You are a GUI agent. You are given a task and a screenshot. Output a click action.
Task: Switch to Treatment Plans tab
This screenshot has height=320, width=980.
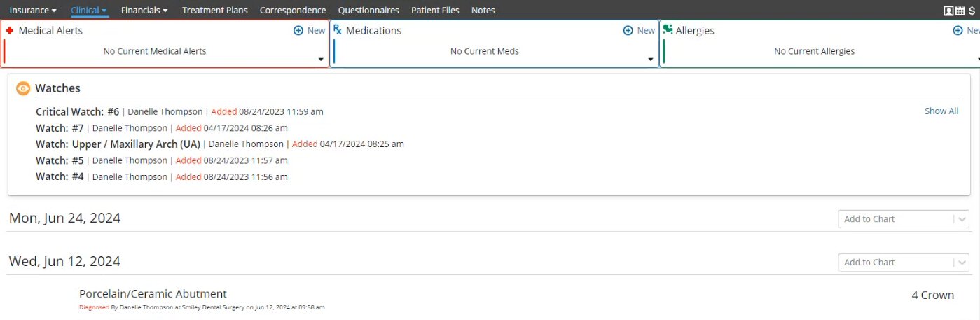[x=214, y=11]
